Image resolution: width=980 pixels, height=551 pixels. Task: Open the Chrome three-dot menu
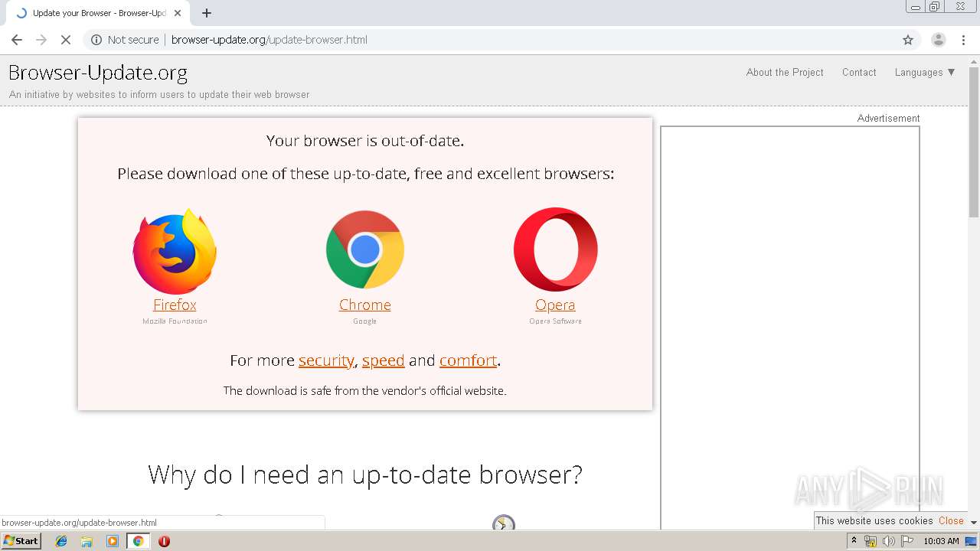963,40
